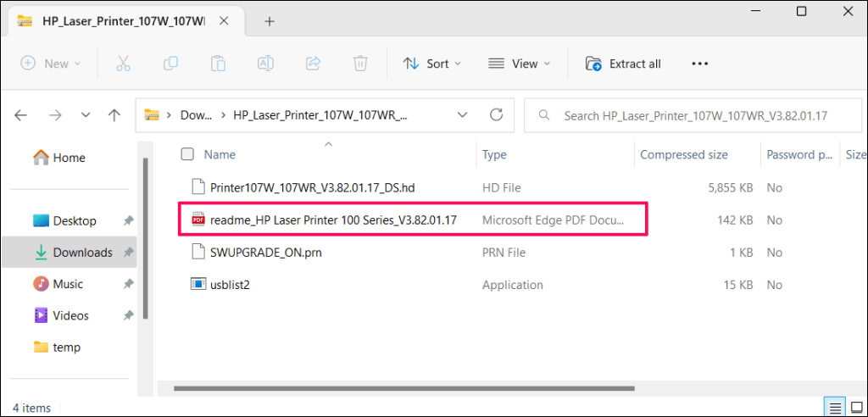Open the See more ellipsis menu
This screenshot has width=868, height=417.
click(x=699, y=64)
